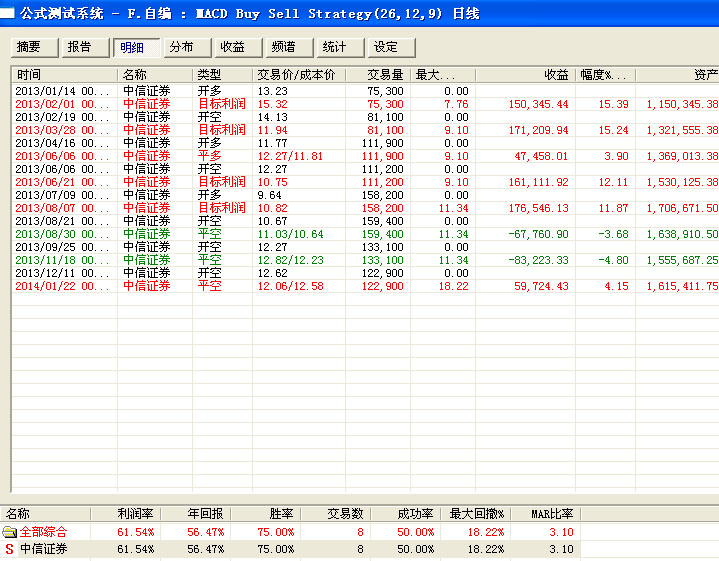This screenshot has height=561, width=719.
Task: Click the loss value -83,223.33
Action: click(x=538, y=260)
